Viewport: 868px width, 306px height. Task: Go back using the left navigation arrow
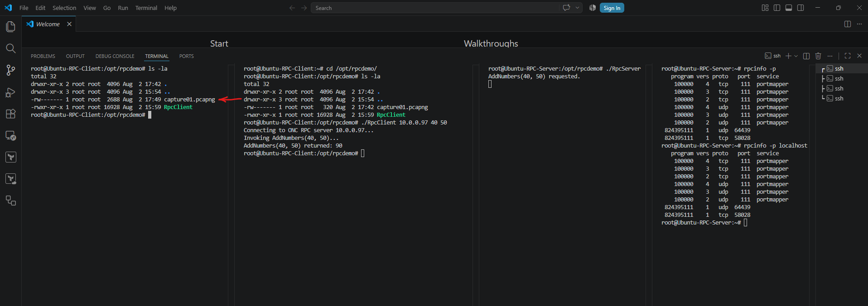point(292,8)
